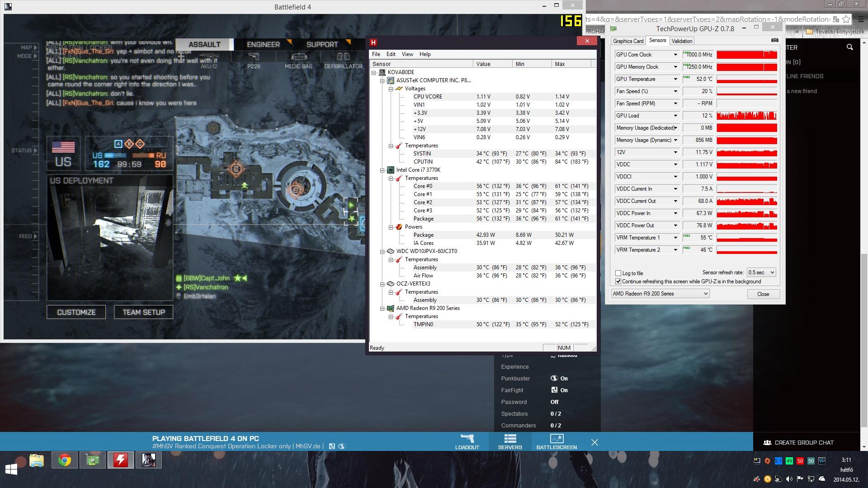Viewport: 868px width, 488px height.
Task: Click the Windows Start button
Action: pos(11,469)
